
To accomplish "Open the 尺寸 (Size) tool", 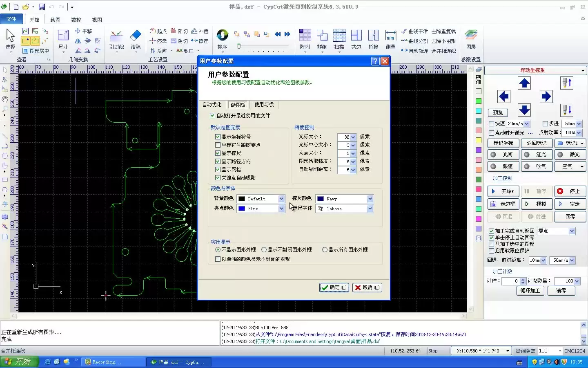I will pos(63,39).
